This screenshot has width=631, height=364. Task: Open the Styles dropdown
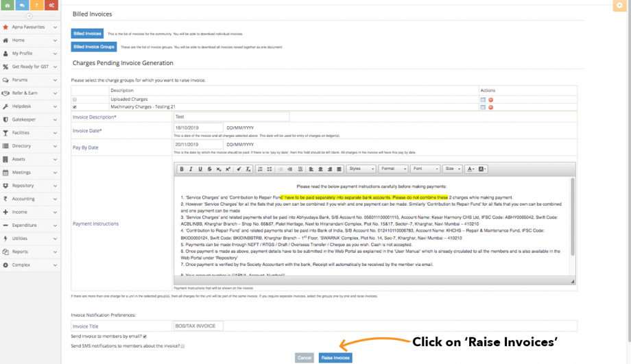click(361, 169)
